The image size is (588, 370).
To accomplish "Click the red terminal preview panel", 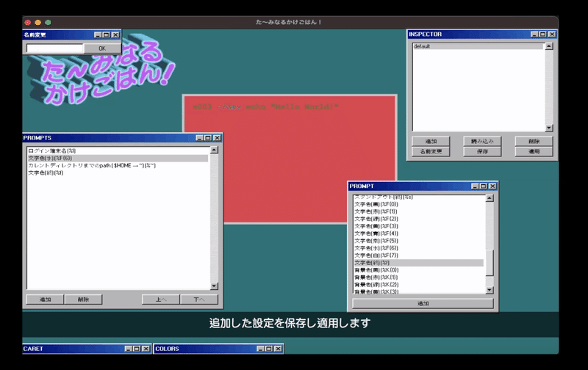I will (x=290, y=159).
